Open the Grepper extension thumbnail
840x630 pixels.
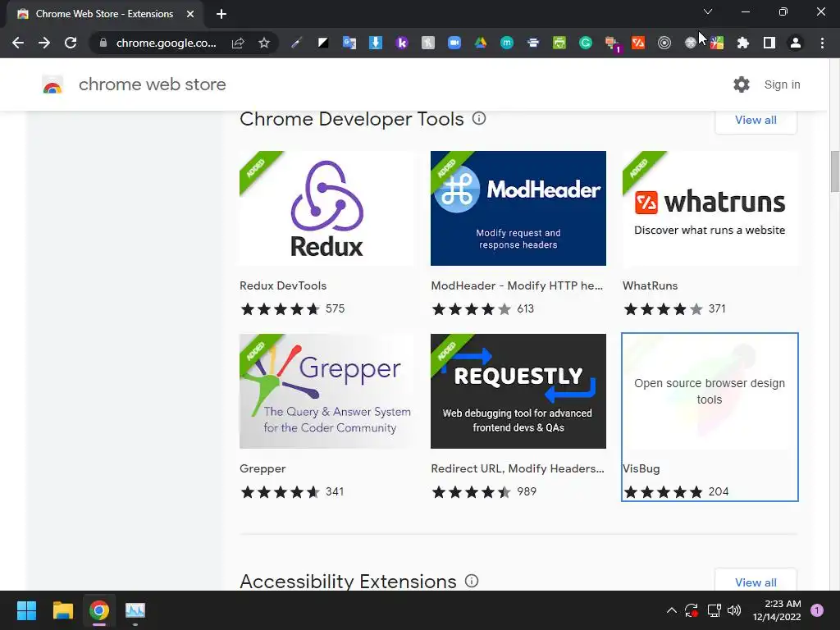coord(327,391)
